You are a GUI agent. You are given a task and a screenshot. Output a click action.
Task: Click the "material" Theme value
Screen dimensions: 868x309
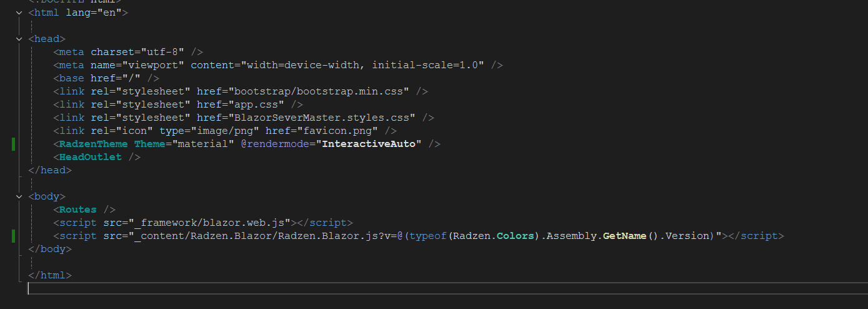203,144
